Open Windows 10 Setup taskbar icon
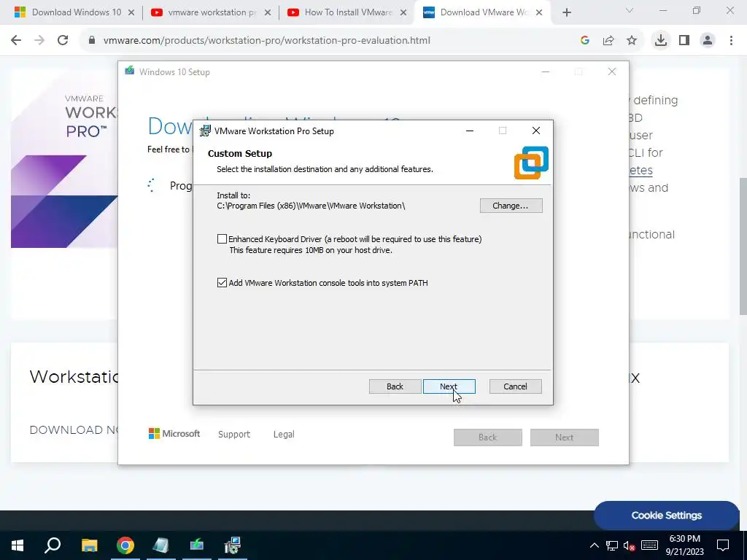 coord(197,545)
